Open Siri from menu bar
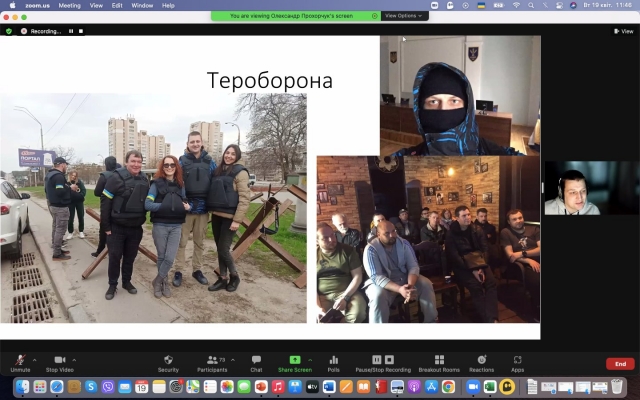This screenshot has width=640, height=400. point(573,5)
